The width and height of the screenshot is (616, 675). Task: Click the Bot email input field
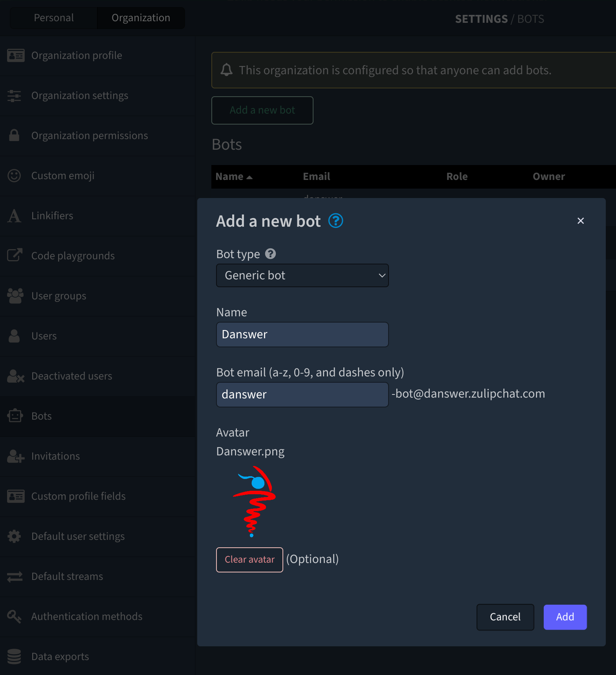pos(302,394)
